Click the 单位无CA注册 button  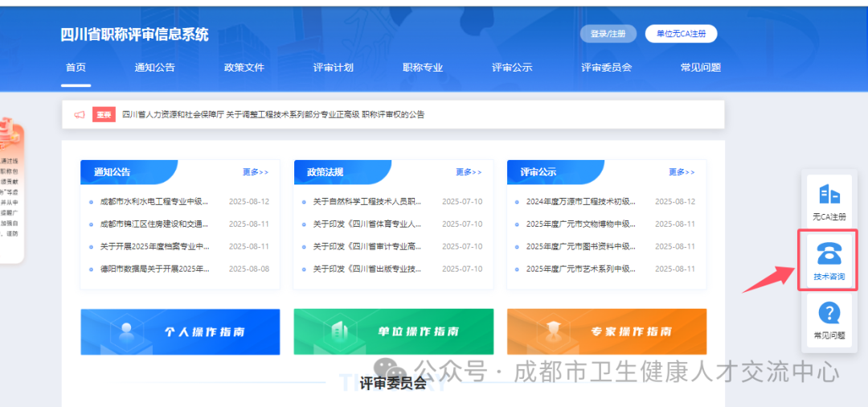point(681,34)
